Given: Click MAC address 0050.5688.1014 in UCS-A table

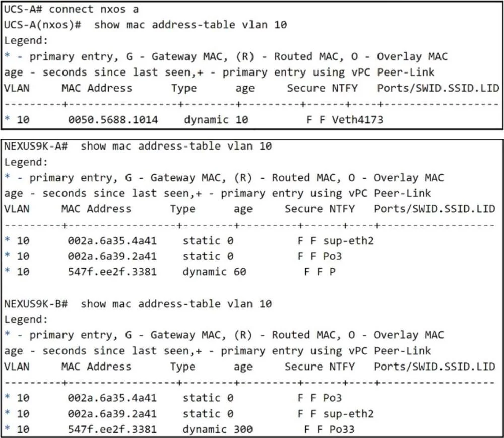Looking at the screenshot, I should pyautogui.click(x=113, y=120).
